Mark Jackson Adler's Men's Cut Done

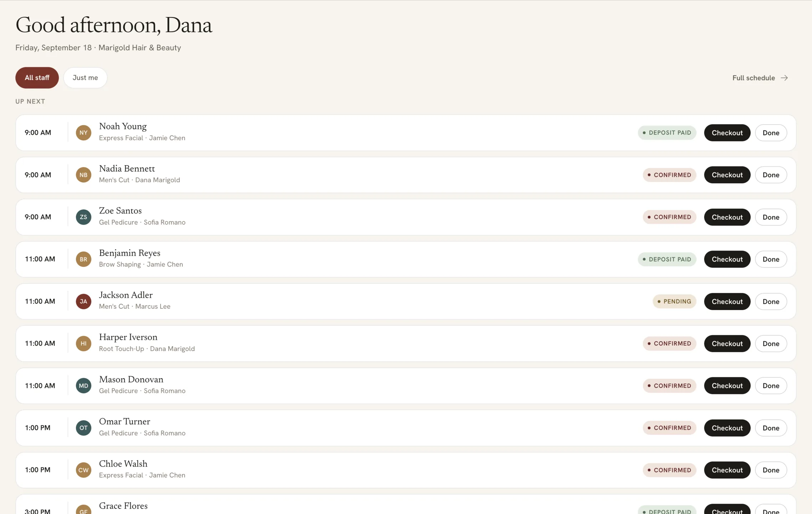click(x=771, y=301)
